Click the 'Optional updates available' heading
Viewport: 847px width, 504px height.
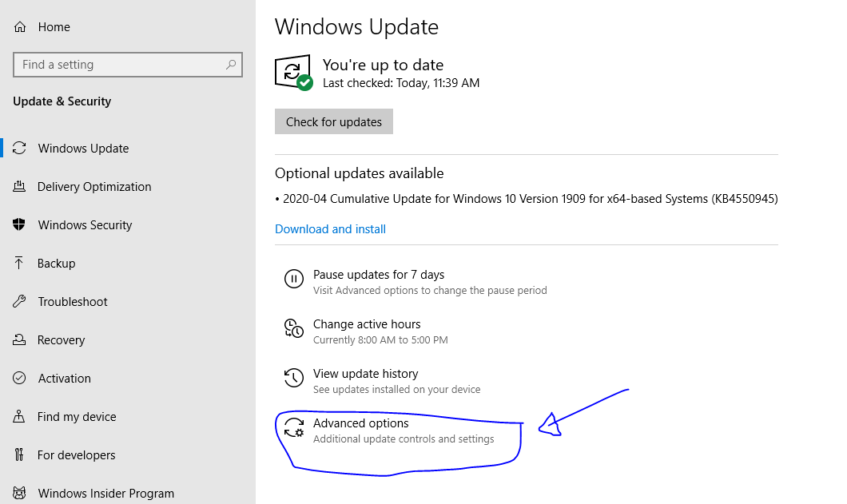coord(360,173)
